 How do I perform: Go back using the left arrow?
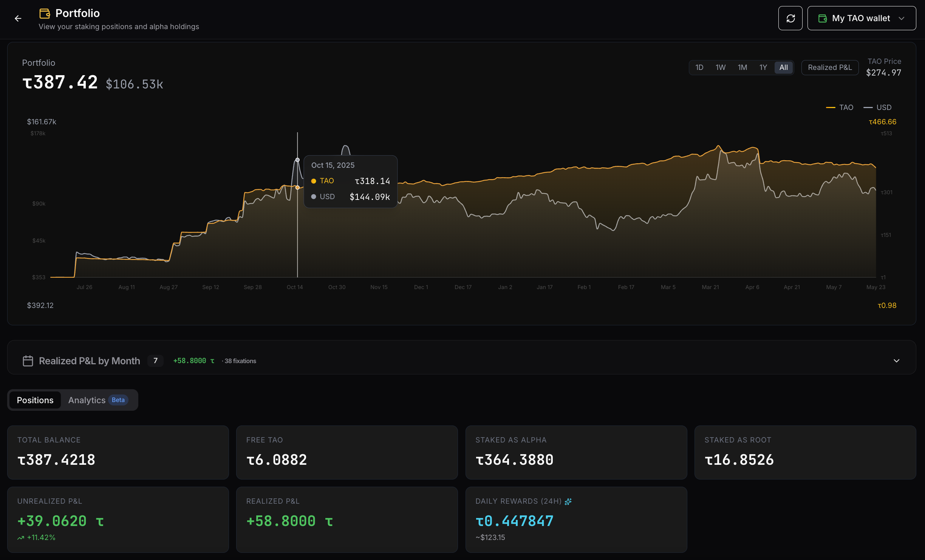click(18, 18)
